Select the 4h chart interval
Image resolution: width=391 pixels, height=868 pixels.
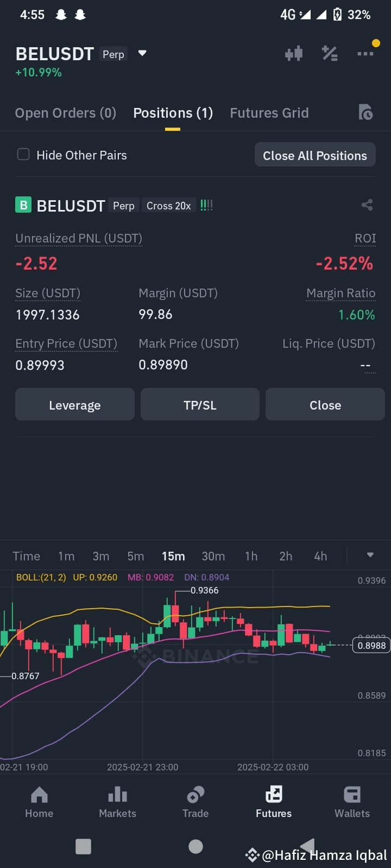pyautogui.click(x=320, y=556)
